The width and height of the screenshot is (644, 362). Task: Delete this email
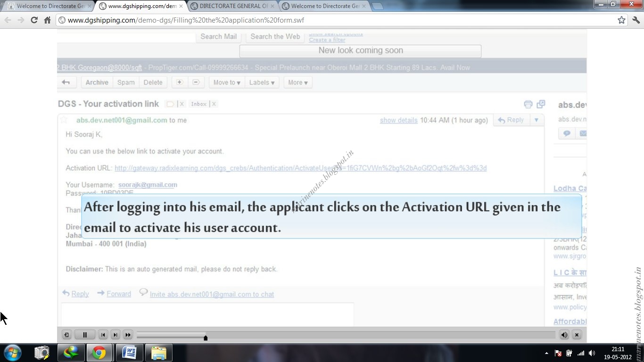[x=153, y=82]
